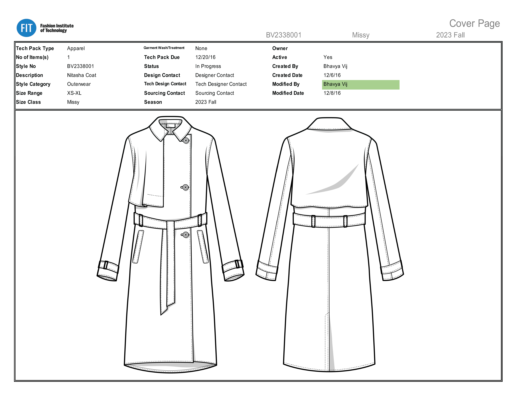Select the value 'Designer Contact'
Viewport: 532px width, 399px height.
point(215,75)
